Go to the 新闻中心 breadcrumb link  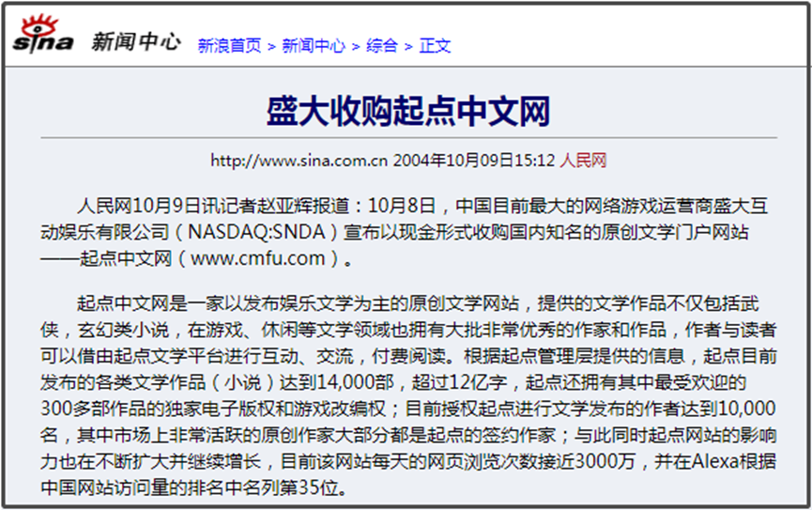point(314,46)
